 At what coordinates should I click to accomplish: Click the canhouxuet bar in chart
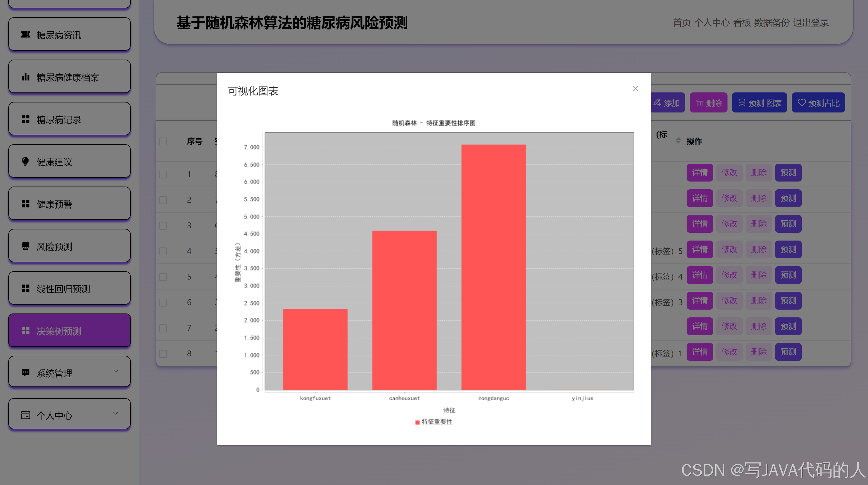coord(404,310)
